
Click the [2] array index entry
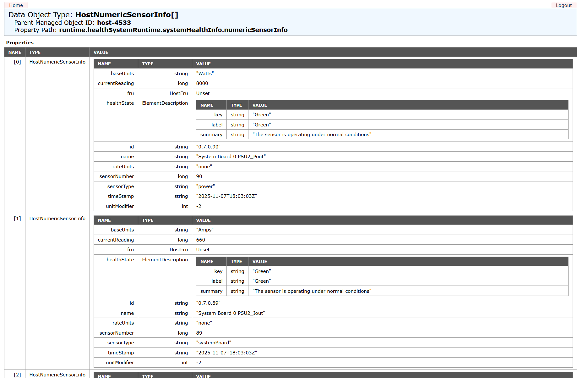18,375
